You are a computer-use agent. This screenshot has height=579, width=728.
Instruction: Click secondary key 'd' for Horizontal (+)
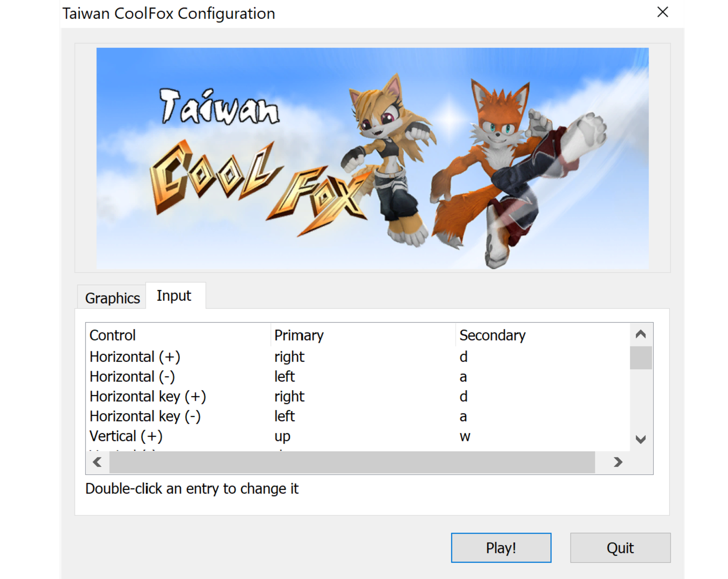[x=464, y=357]
